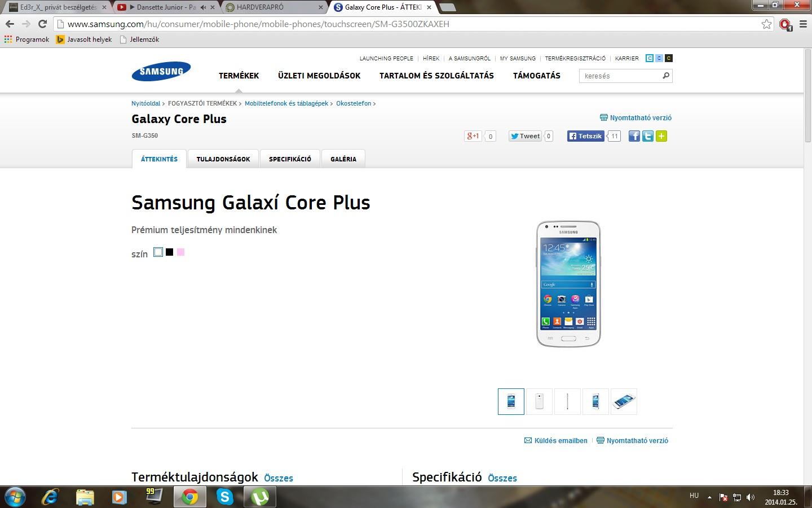Click the Javasolt helyek bookmark

point(84,40)
